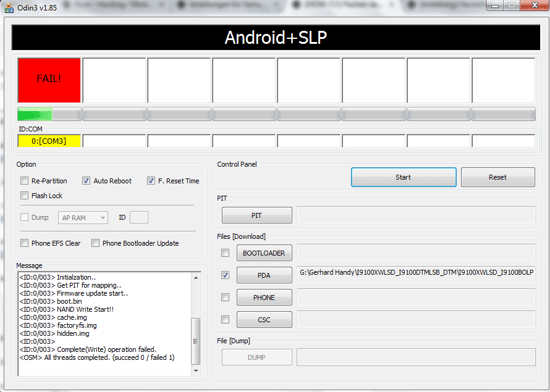Click the 'NAND Write Start!!' log line
The height and width of the screenshot is (392, 550).
(67, 309)
